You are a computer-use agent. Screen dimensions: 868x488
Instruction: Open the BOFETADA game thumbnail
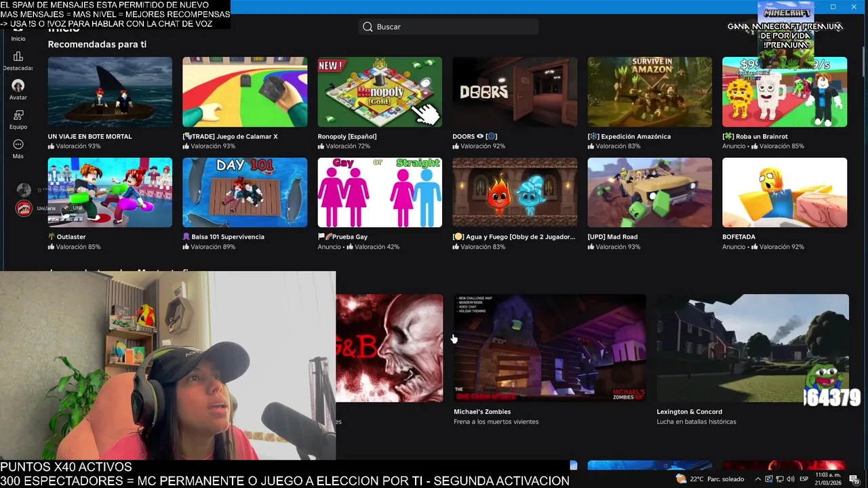tap(785, 192)
